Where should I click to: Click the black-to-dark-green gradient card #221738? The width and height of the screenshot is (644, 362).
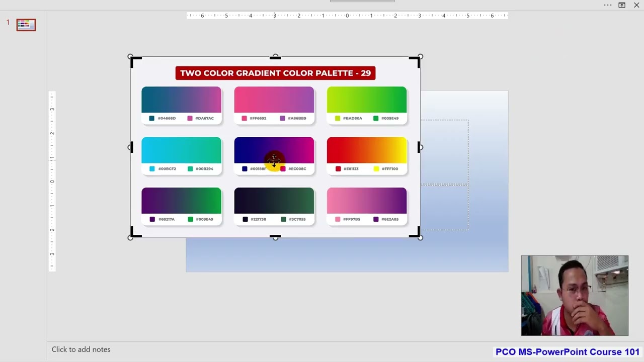[274, 206]
